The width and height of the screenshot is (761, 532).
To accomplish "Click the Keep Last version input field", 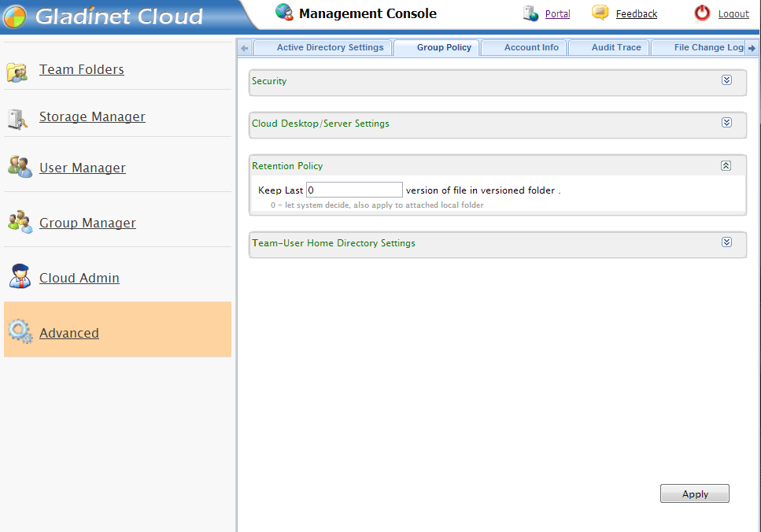I will pos(354,190).
